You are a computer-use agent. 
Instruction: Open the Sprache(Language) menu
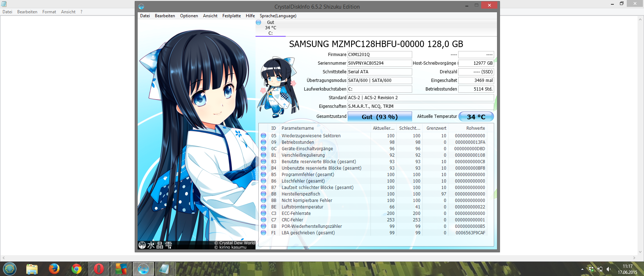[278, 16]
